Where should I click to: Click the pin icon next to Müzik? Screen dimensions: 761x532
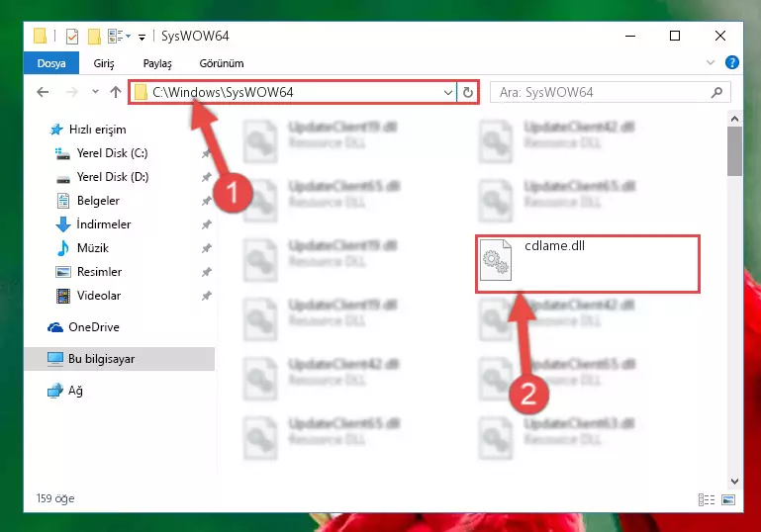(x=206, y=248)
